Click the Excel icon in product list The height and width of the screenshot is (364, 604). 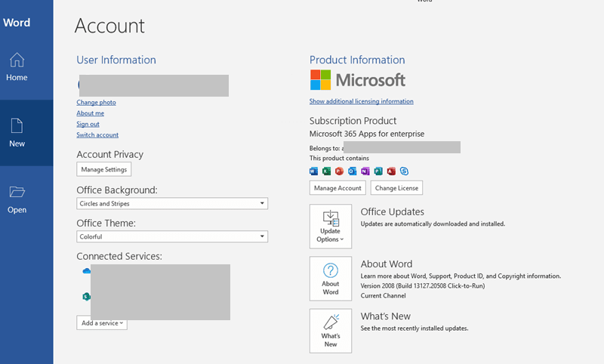(327, 171)
